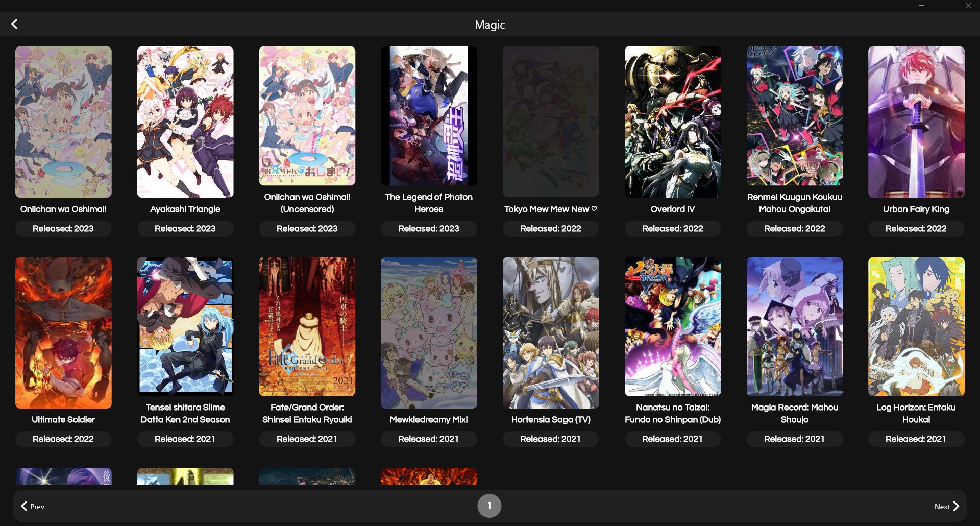Click Released: 2021 under Hortensia Saga (TV)
980x526 pixels.
pyautogui.click(x=551, y=439)
